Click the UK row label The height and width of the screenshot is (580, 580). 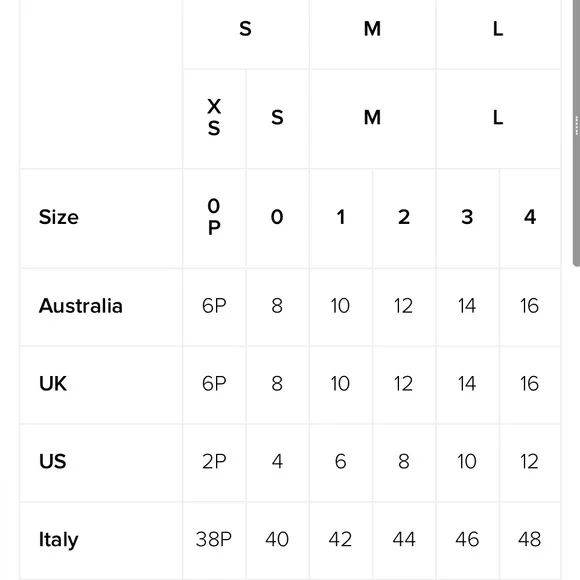(x=53, y=384)
